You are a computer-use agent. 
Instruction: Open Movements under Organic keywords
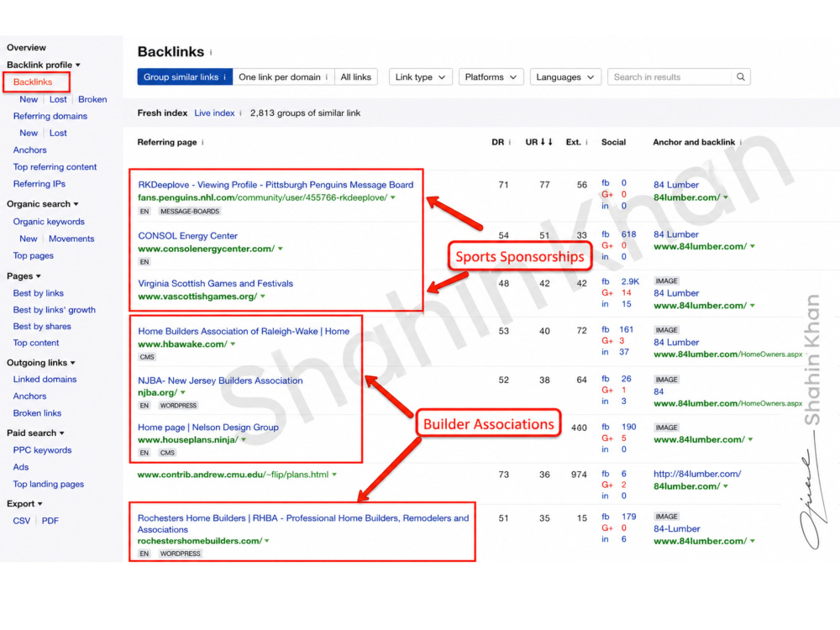(71, 239)
